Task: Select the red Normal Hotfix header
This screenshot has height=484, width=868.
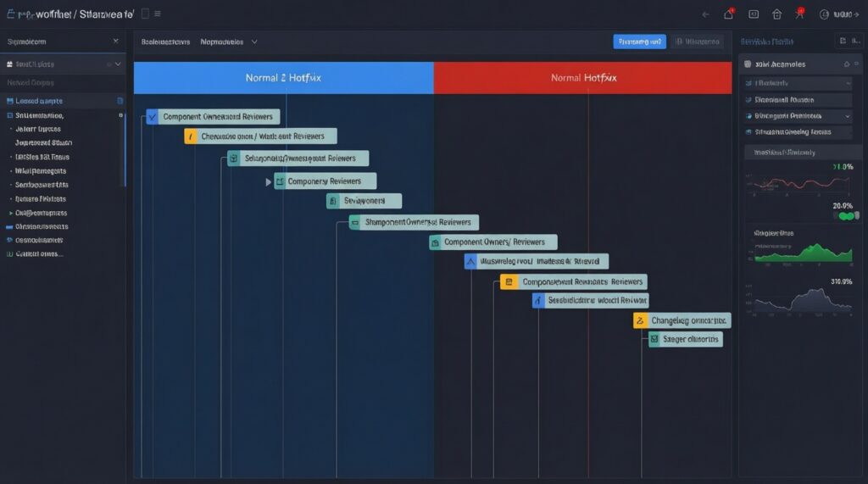Action: [583, 77]
